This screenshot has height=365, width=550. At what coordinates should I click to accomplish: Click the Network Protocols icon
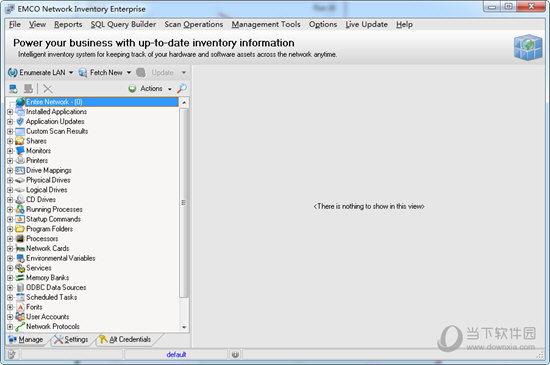point(20,326)
